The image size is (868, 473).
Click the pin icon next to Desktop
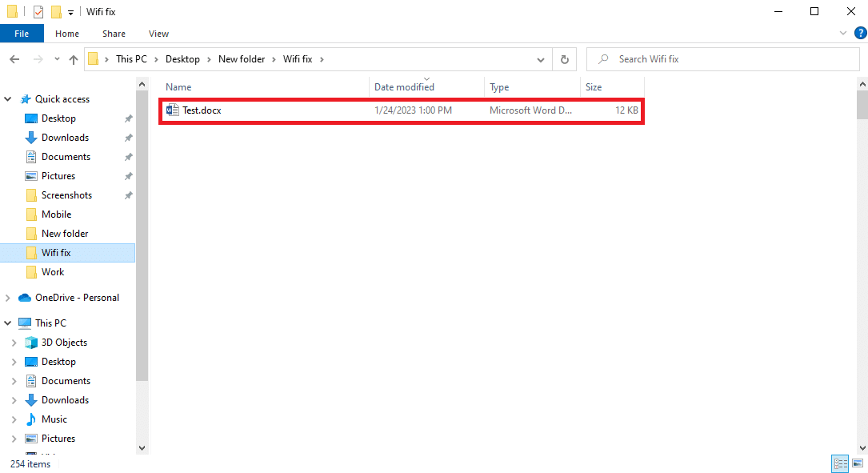pos(129,118)
